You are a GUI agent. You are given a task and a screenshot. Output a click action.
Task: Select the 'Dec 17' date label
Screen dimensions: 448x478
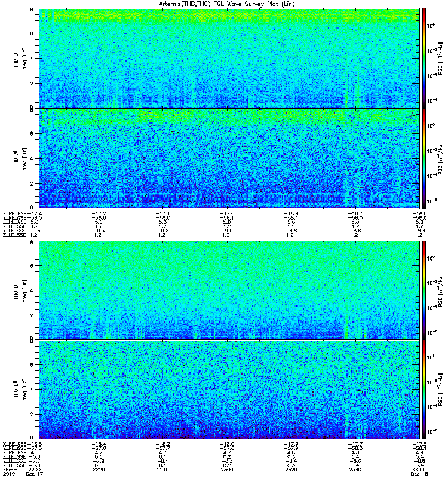coord(35,474)
